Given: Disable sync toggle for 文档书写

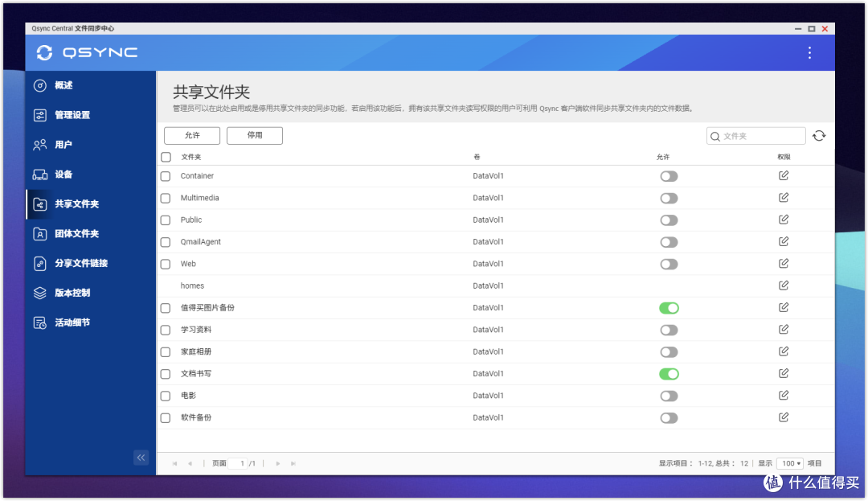Looking at the screenshot, I should tap(669, 374).
